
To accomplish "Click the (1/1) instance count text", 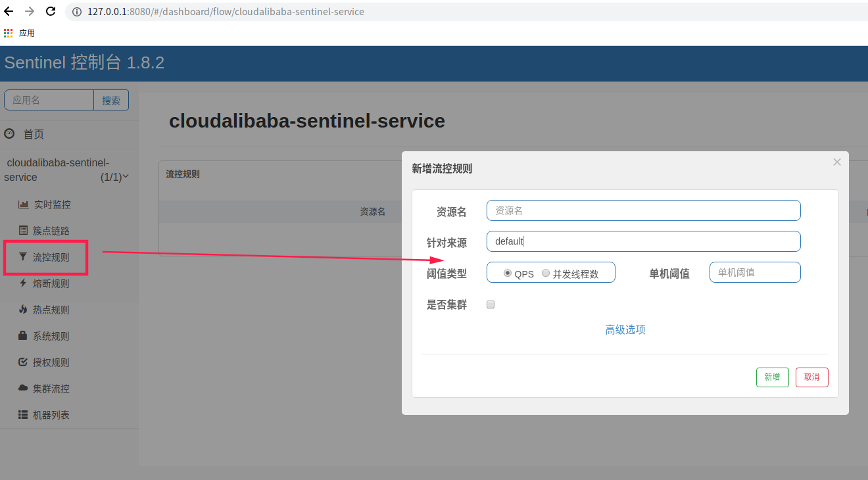I will (x=111, y=178).
